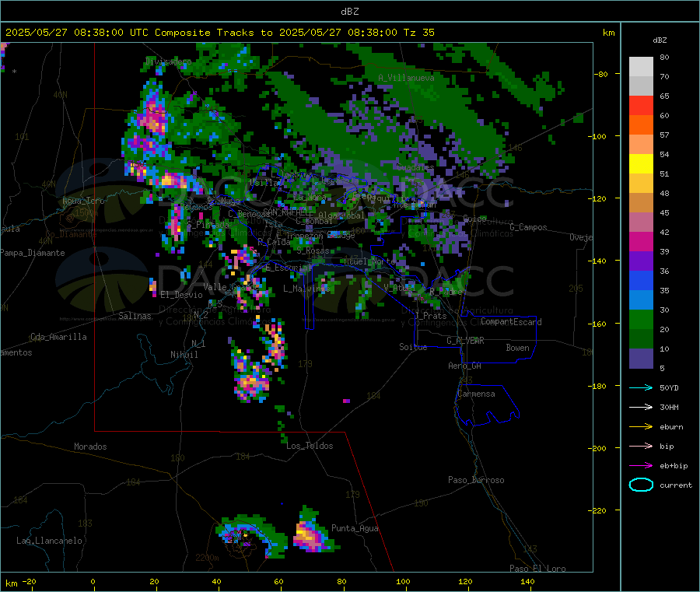This screenshot has width=700, height=592.
Task: Click the 140 km x-axis tick label
Action: click(x=527, y=581)
